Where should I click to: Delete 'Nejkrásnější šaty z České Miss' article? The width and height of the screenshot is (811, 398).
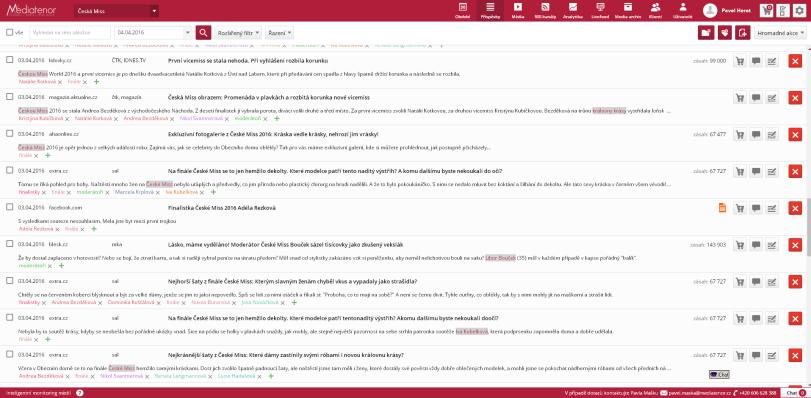(x=795, y=355)
